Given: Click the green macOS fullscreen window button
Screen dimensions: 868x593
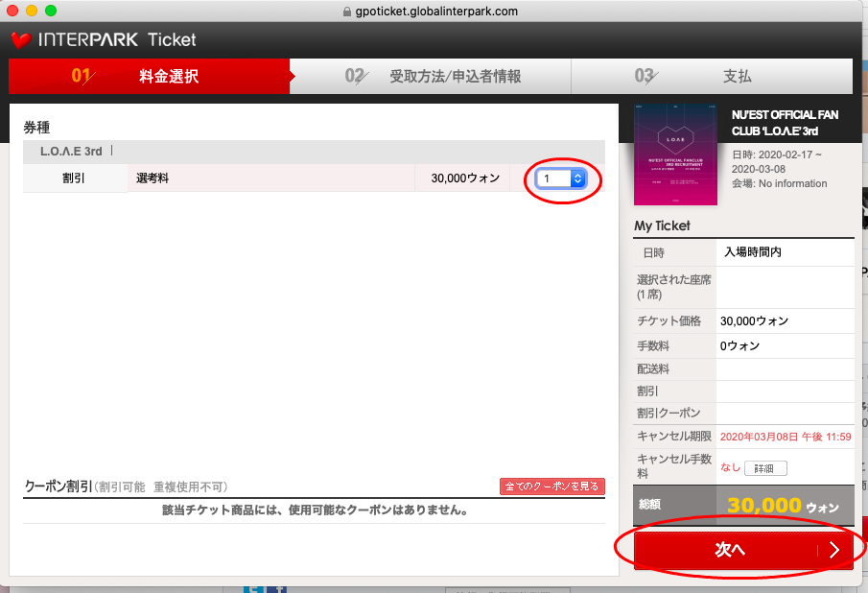Looking at the screenshot, I should click(x=51, y=11).
